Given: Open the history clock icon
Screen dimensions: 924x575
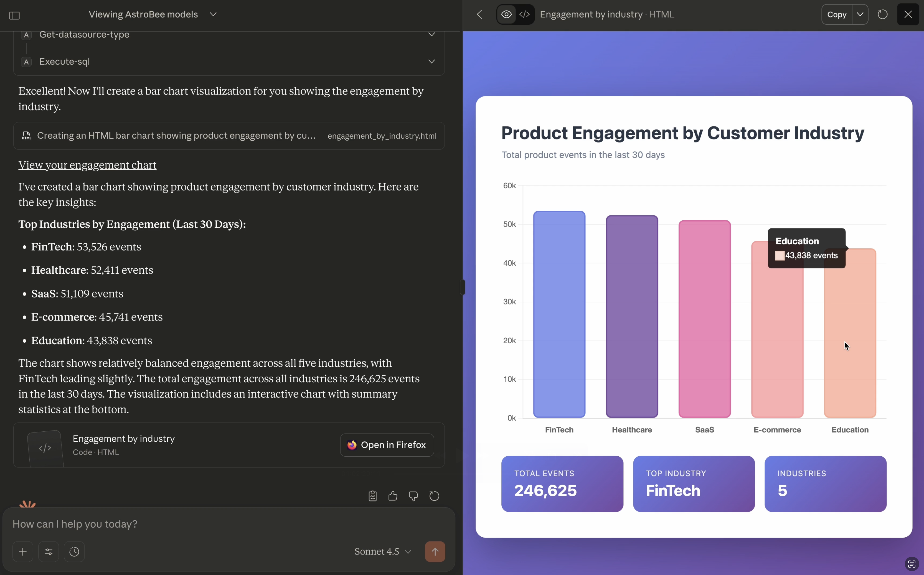Looking at the screenshot, I should tap(74, 551).
